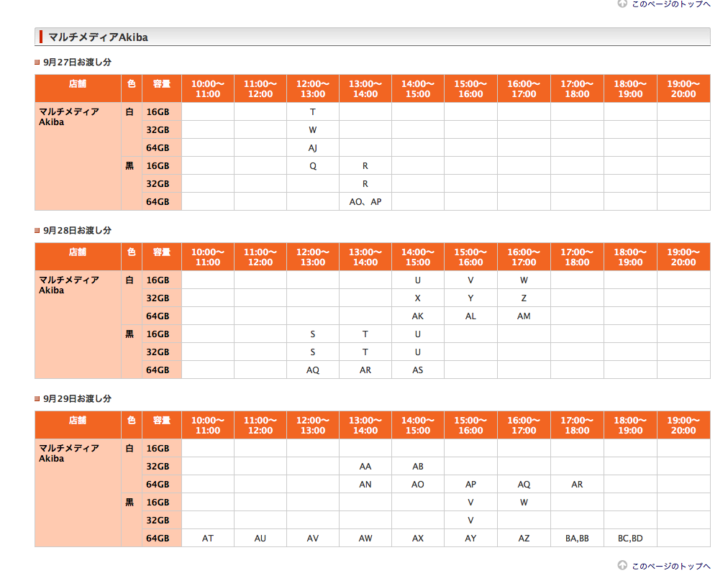Click the 14:00〜15:00 header in 9月28日 table
The width and height of the screenshot is (728, 586).
418,257
